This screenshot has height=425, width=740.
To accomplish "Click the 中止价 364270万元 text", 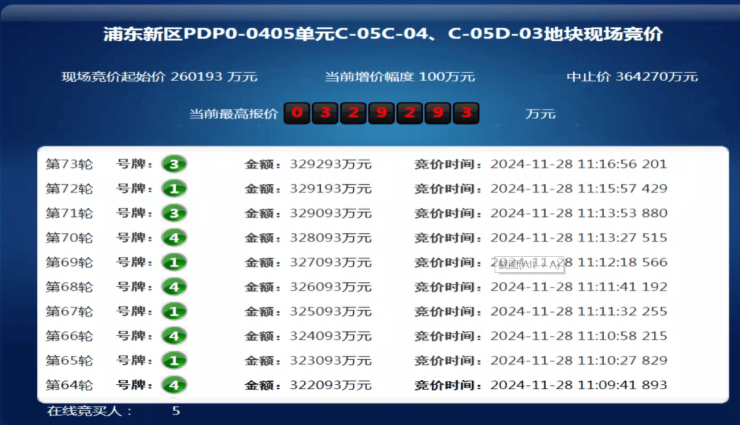I will (x=632, y=76).
